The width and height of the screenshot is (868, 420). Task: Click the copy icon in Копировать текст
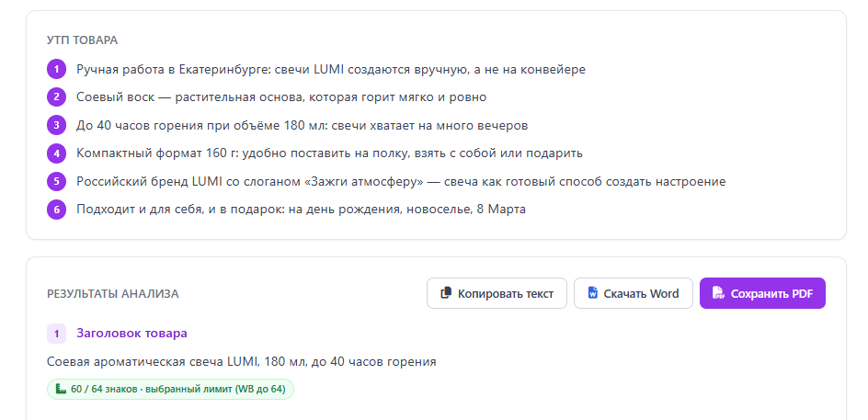point(446,293)
